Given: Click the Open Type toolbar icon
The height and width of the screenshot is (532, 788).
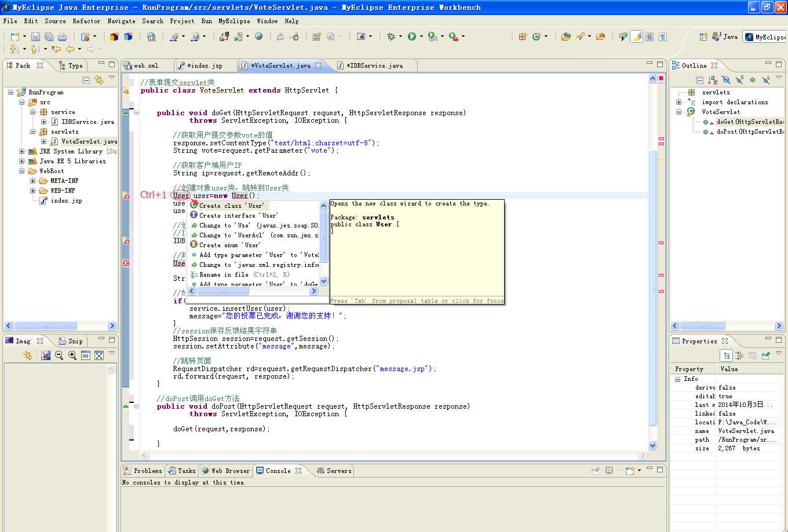Looking at the screenshot, I should (566, 36).
